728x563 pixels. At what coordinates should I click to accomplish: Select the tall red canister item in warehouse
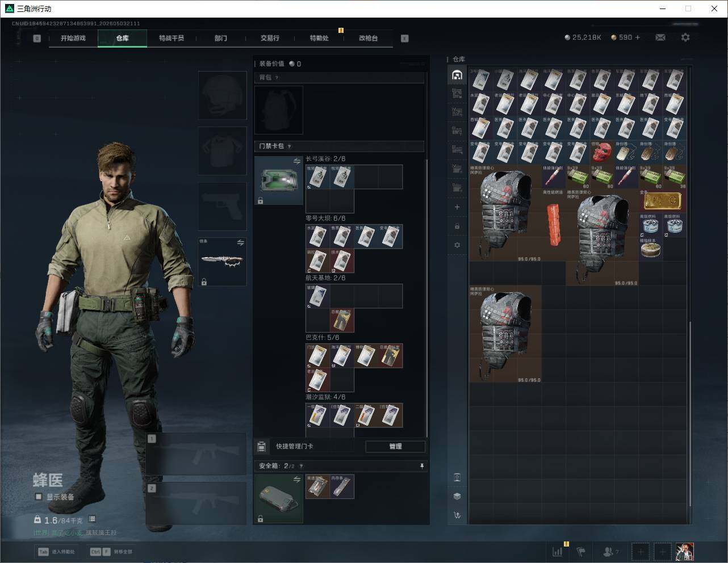[554, 225]
